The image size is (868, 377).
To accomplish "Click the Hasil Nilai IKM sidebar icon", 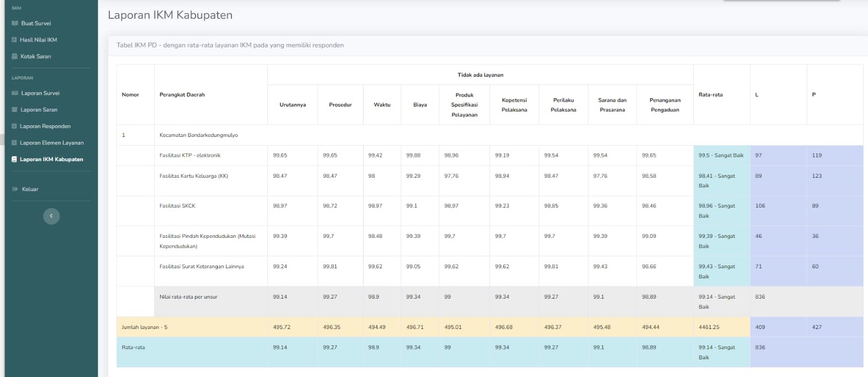I will click(x=15, y=40).
